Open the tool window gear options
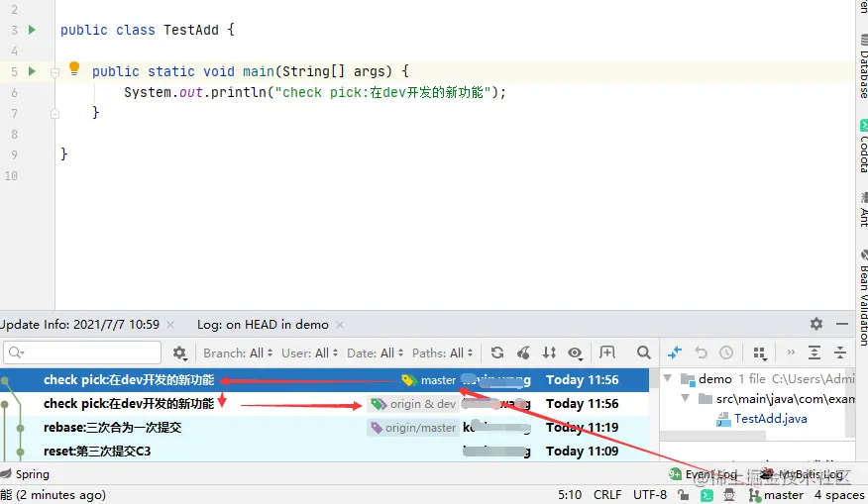The height and width of the screenshot is (504, 868). click(x=815, y=324)
